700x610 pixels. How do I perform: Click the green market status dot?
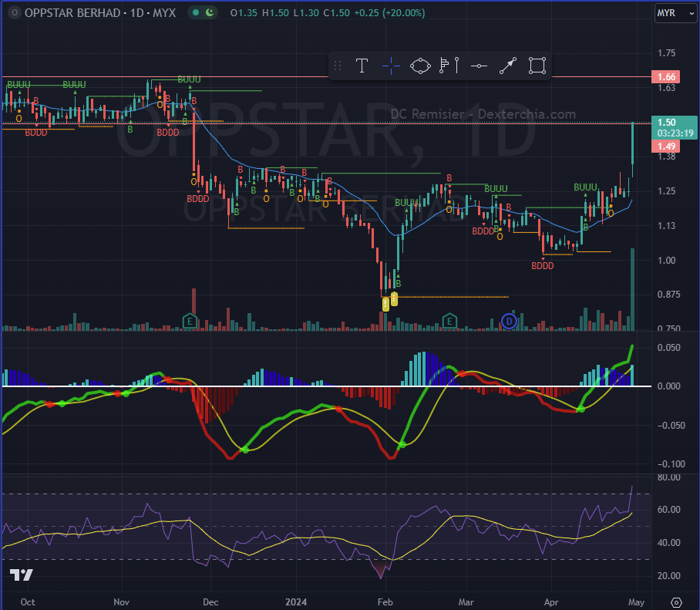tap(196, 12)
